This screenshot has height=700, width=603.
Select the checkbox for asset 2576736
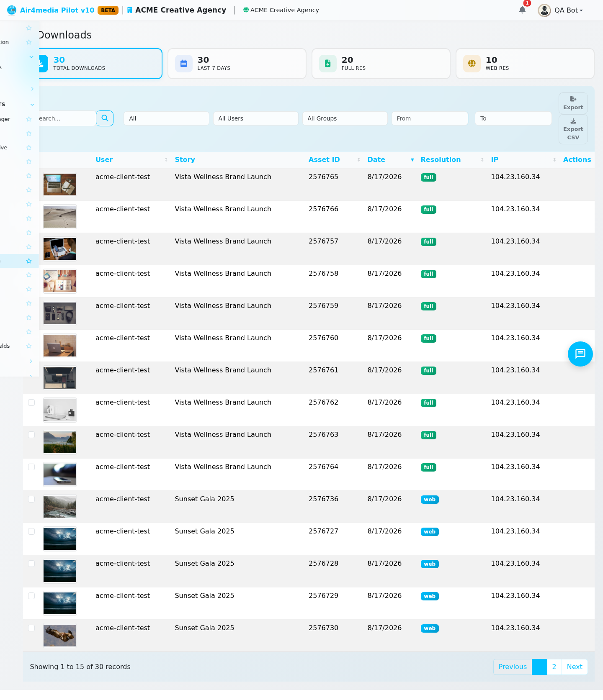31,499
